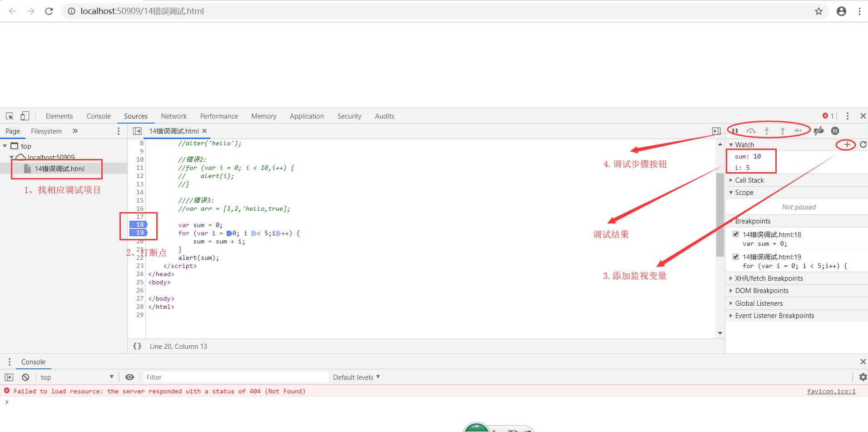
Task: Bookmark this page with the star
Action: pyautogui.click(x=818, y=11)
